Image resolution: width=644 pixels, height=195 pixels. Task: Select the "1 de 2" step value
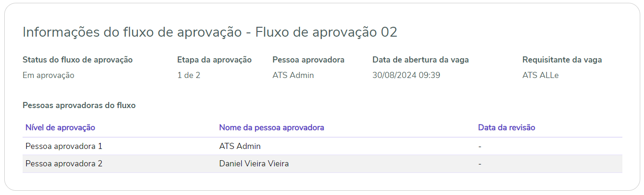tap(189, 75)
